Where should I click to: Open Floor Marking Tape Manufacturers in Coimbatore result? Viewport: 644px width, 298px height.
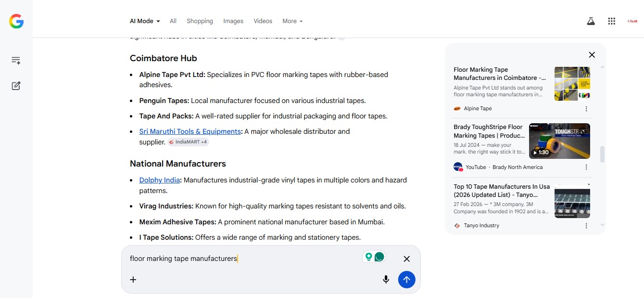click(x=500, y=74)
